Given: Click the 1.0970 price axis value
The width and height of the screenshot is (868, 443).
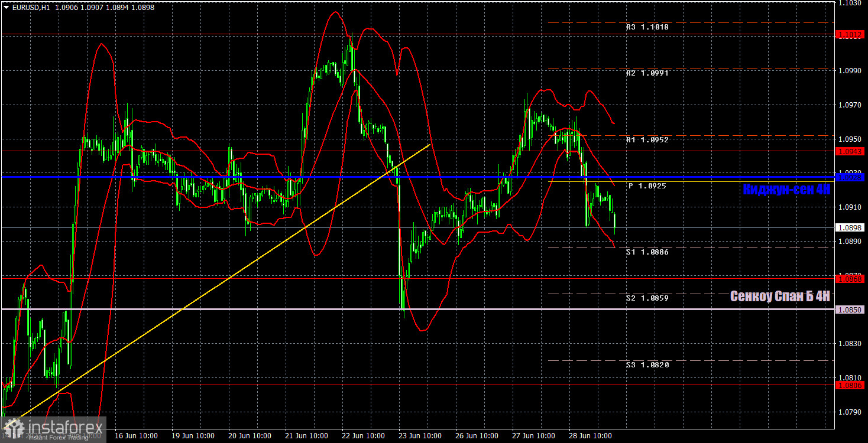Looking at the screenshot, I should pyautogui.click(x=850, y=105).
